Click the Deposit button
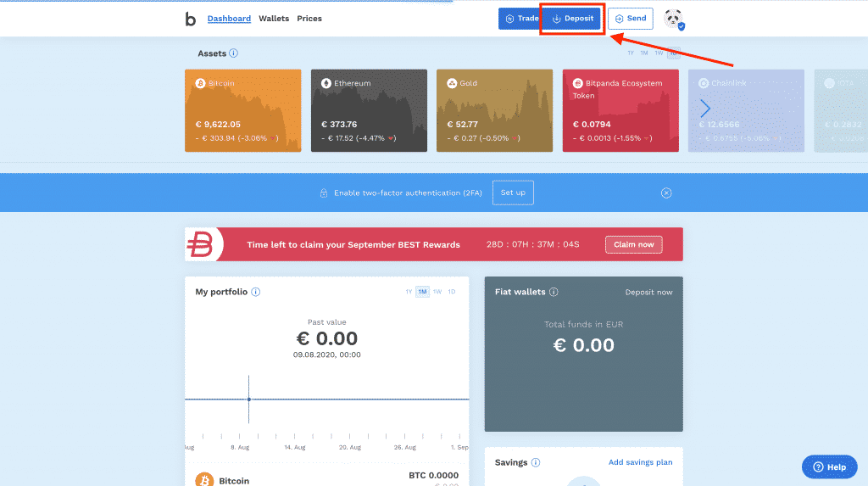 click(572, 19)
